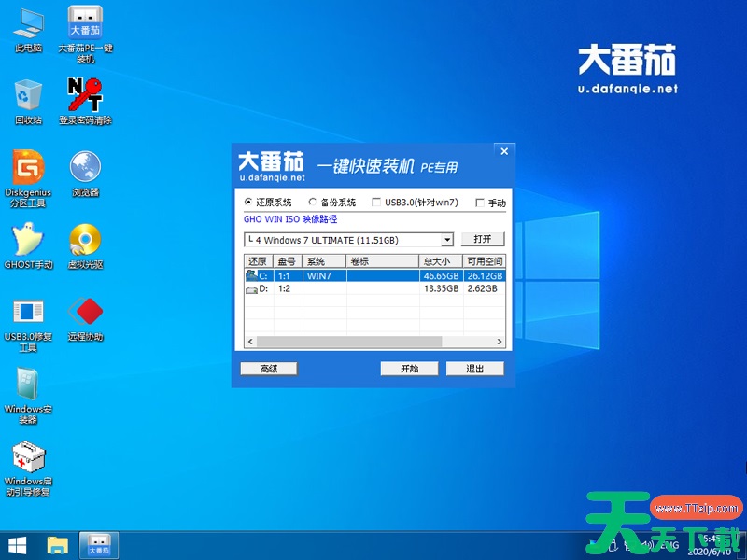Launch the GHOST手动 desktop icon

pyautogui.click(x=28, y=242)
